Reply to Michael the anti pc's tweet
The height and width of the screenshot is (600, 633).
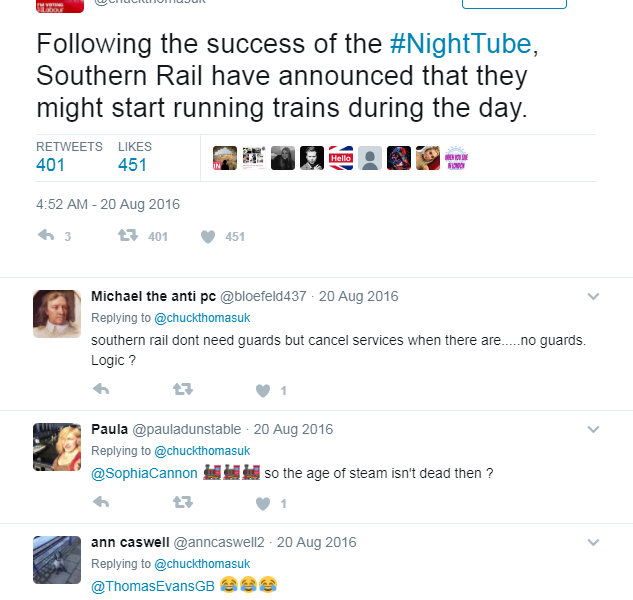[x=100, y=390]
